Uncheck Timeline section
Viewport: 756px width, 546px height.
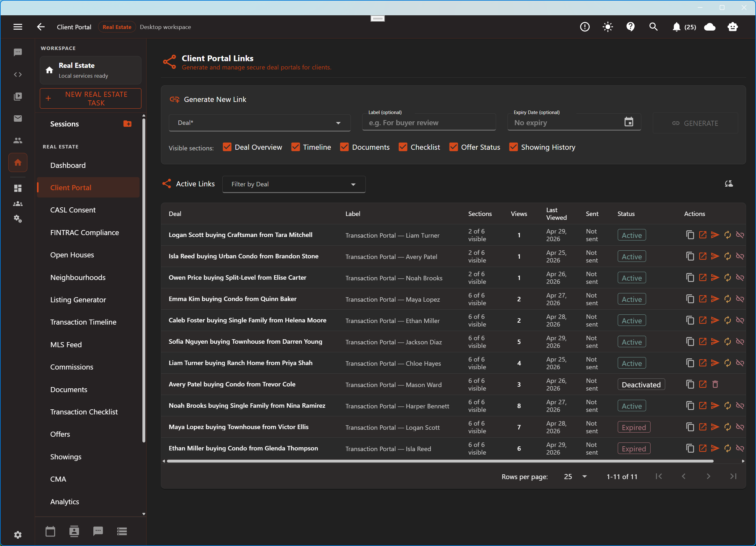pyautogui.click(x=295, y=147)
